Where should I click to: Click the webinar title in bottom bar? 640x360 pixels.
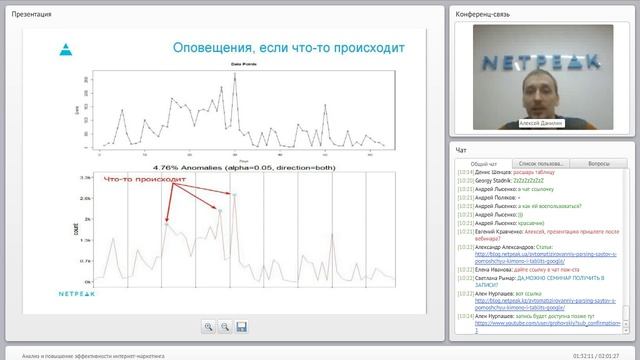[93, 356]
